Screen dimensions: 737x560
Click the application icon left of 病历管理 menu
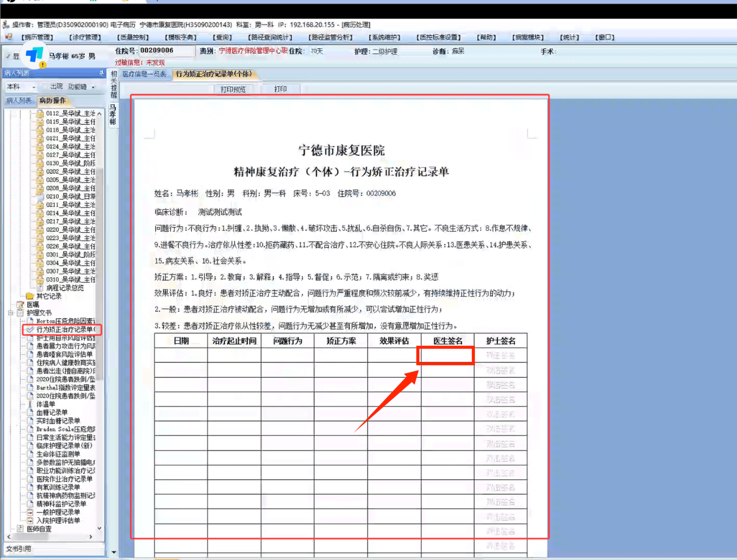(9, 37)
